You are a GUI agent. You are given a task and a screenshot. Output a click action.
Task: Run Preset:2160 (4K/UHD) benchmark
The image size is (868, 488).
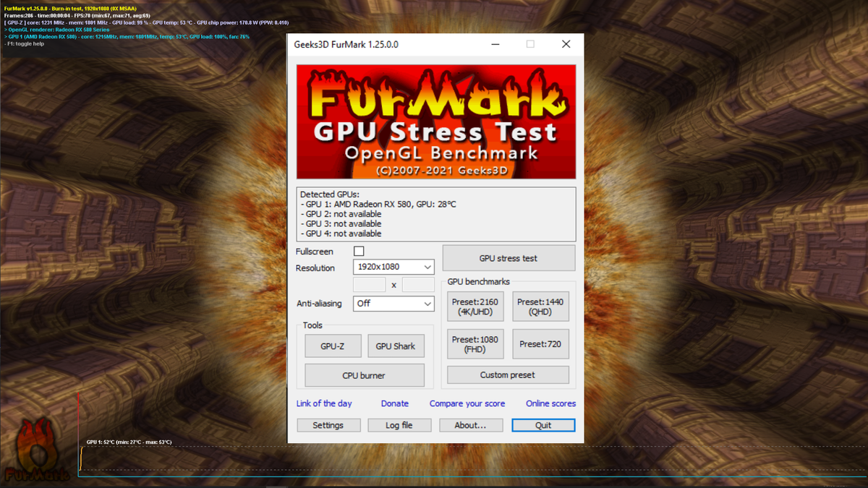(x=475, y=307)
